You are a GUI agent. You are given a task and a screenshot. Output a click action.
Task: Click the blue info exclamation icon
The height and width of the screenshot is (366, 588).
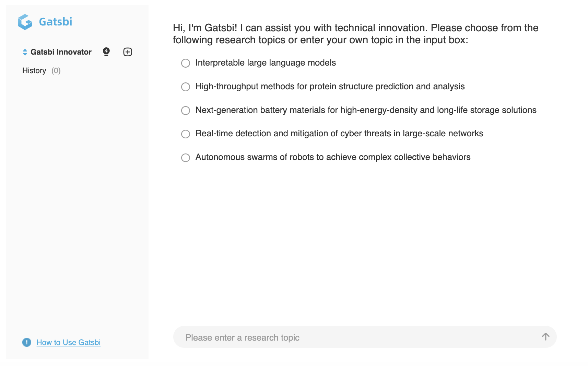(x=27, y=342)
